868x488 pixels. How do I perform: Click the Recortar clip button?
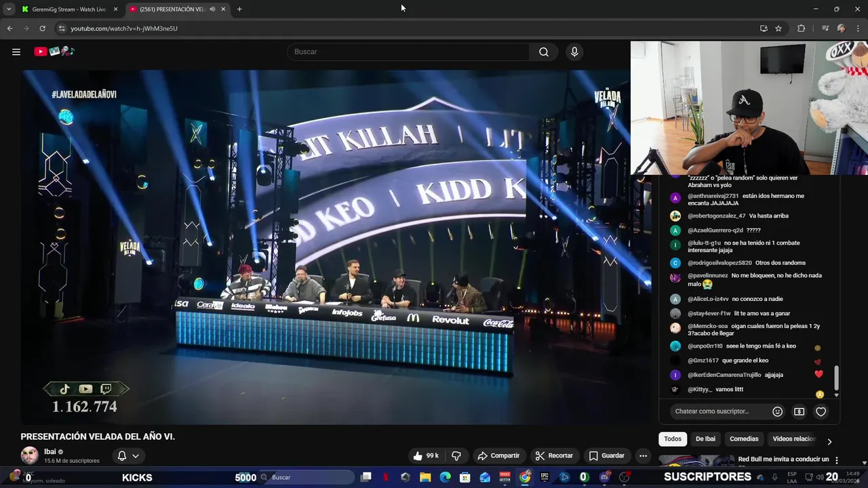pos(554,455)
